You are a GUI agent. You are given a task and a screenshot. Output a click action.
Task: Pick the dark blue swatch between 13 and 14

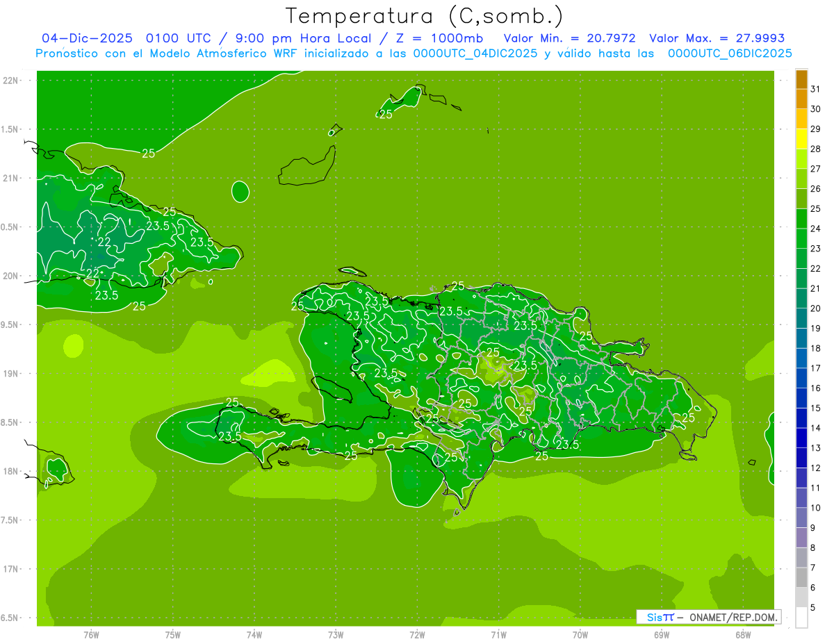[x=801, y=438]
